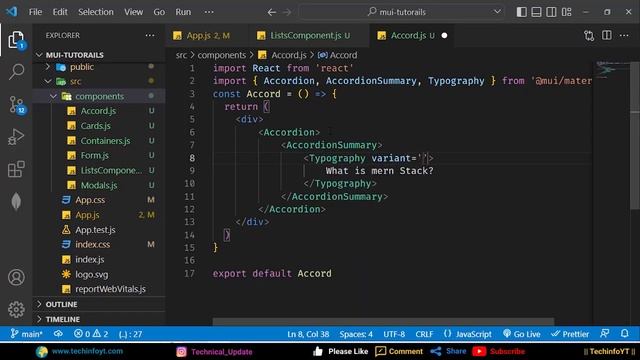This screenshot has height=360, width=640.
Task: Open App.css in the explorer tree
Action: 90,200
